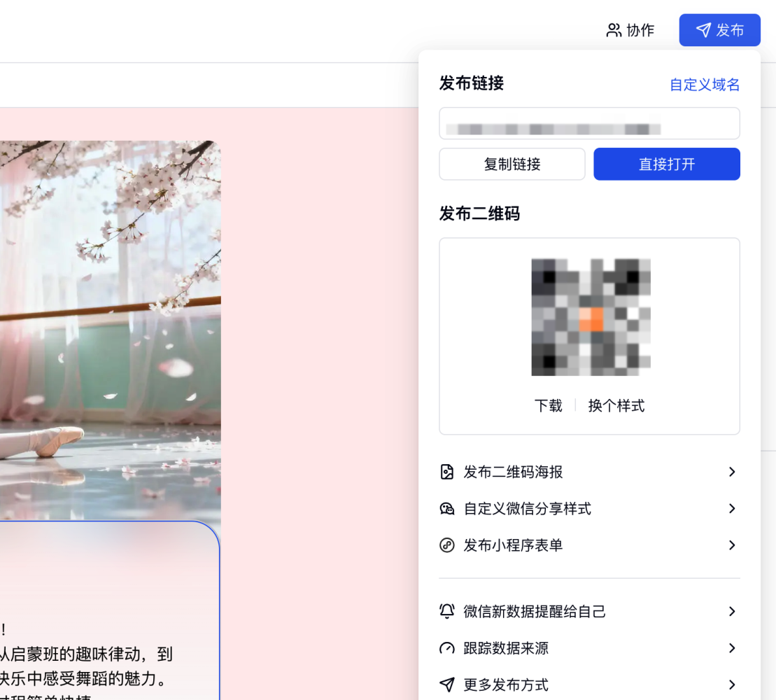Expand 微信新数据提醒给自己 chevron arrow
This screenshot has height=700, width=776.
pyautogui.click(x=732, y=611)
